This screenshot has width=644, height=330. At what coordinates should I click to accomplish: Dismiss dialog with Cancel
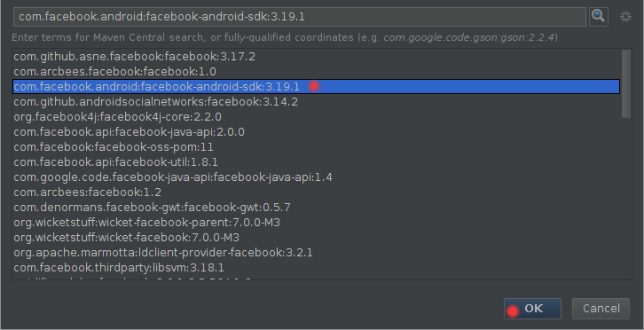coord(601,309)
